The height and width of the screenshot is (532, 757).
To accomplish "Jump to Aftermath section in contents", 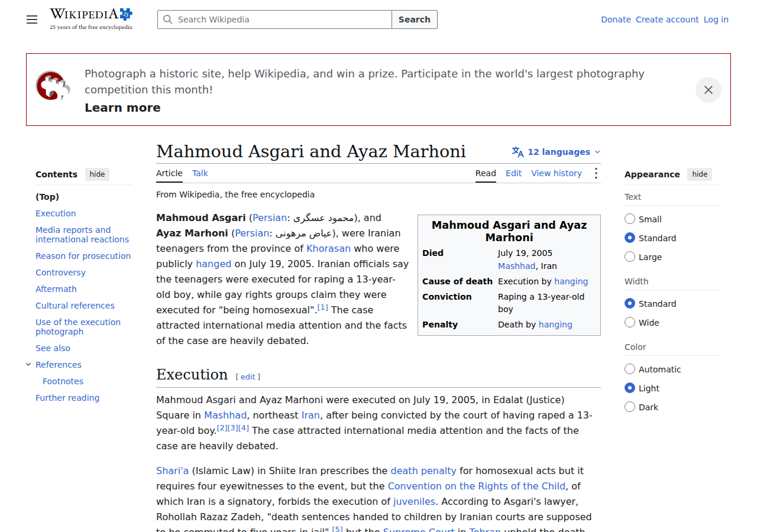I will point(56,289).
